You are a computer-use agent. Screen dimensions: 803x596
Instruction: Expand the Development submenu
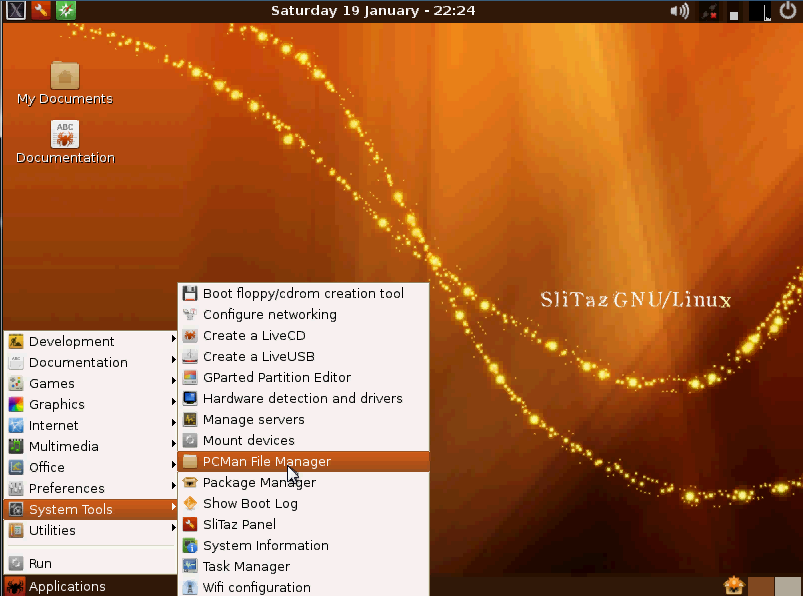tap(91, 342)
